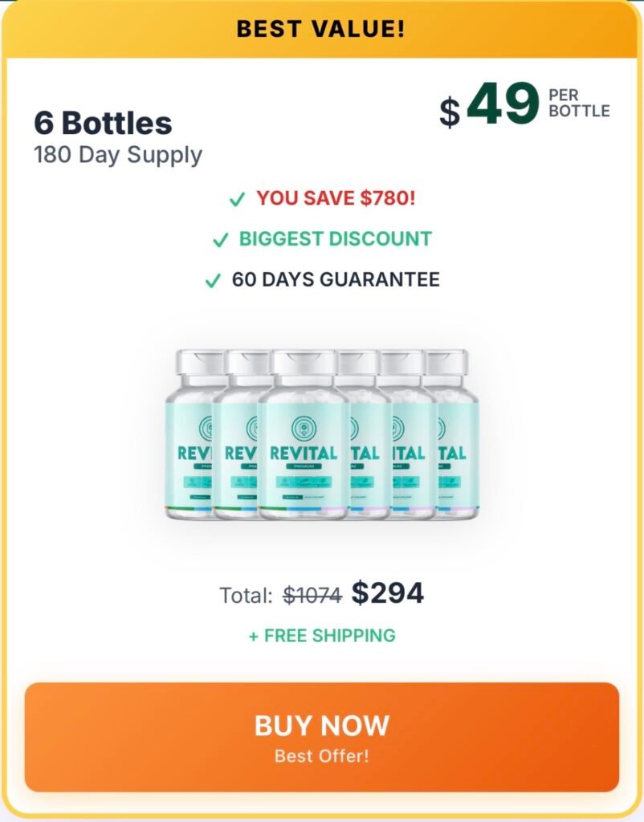Image resolution: width=644 pixels, height=822 pixels.
Task: Click the circular logo on the front bottle
Action: (x=303, y=428)
